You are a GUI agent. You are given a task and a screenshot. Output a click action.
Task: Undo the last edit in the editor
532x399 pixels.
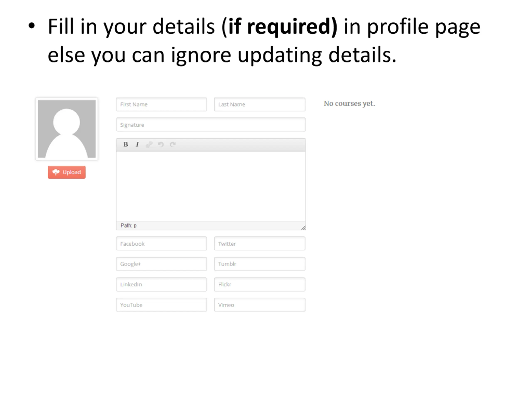(161, 144)
